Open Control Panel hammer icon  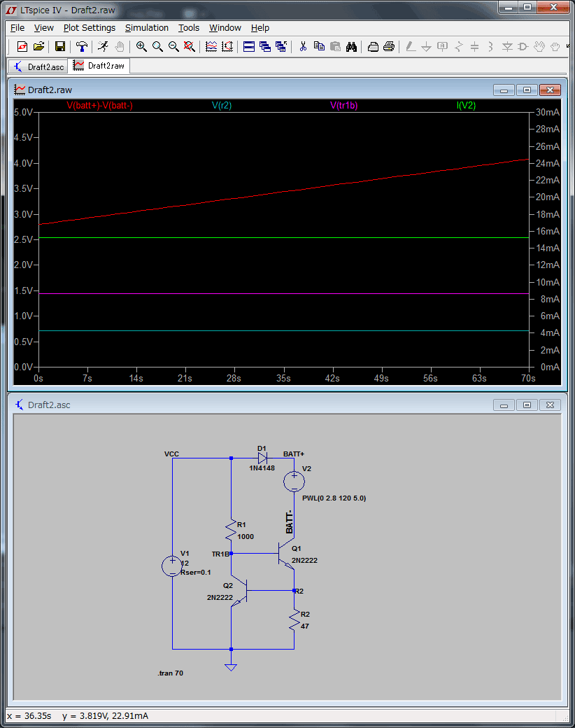[x=82, y=46]
